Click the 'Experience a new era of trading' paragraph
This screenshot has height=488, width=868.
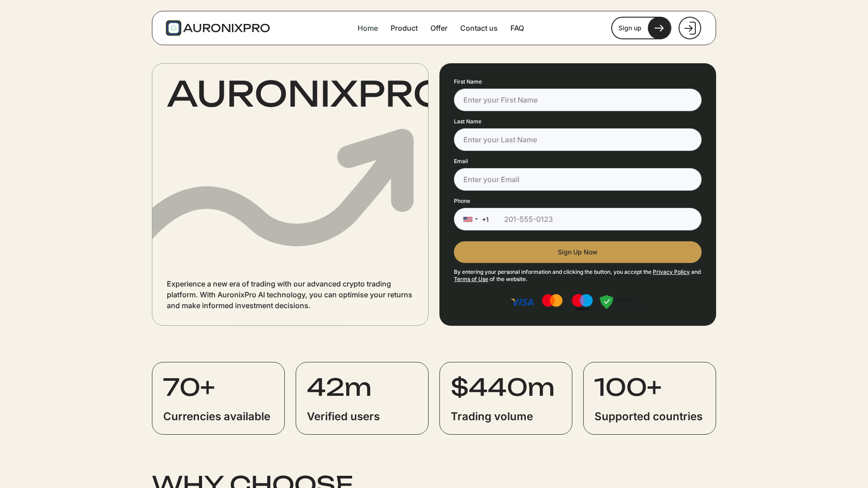click(289, 295)
